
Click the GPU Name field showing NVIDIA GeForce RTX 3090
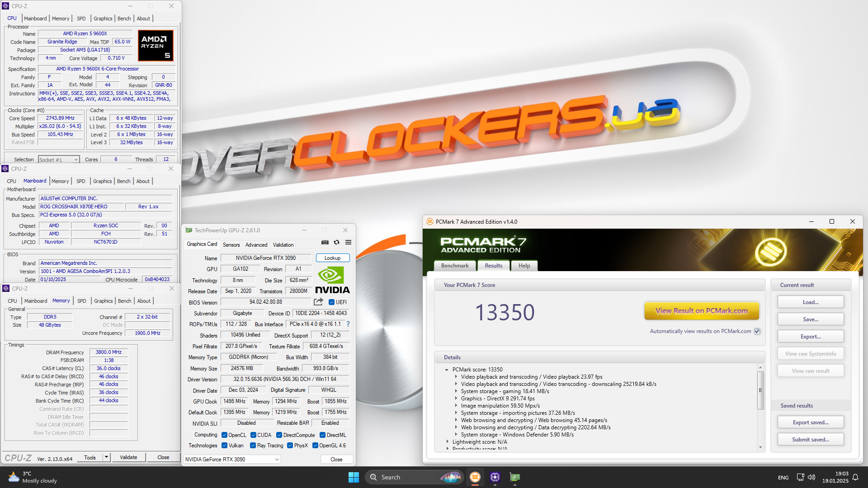(x=265, y=258)
